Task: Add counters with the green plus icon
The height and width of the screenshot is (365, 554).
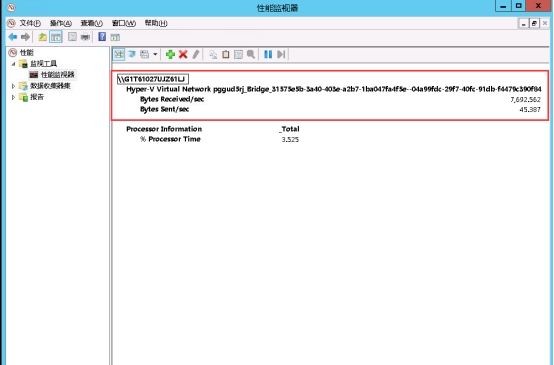Action: pyautogui.click(x=170, y=54)
